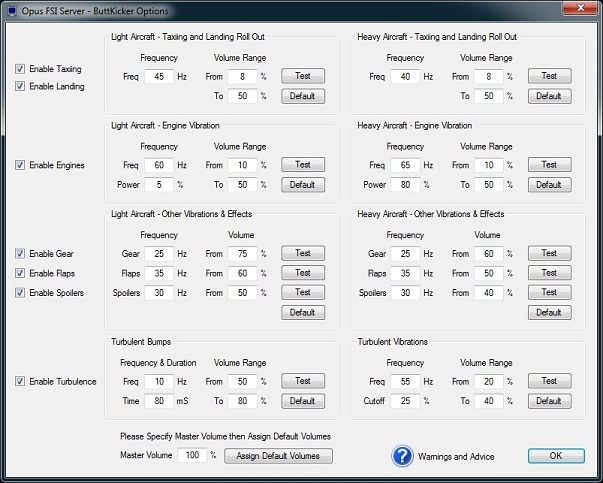Open the Warnings and Advice help icon
This screenshot has height=483, width=603.
tap(402, 456)
